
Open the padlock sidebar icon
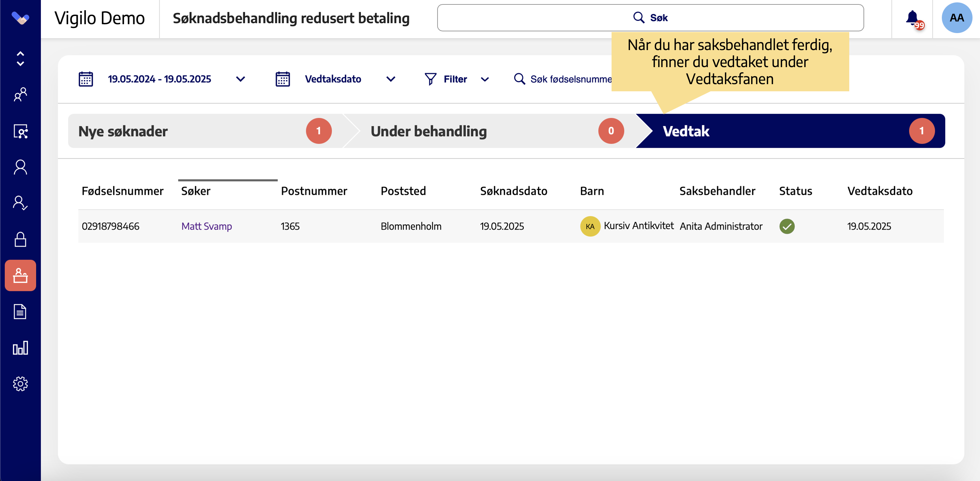click(x=20, y=239)
